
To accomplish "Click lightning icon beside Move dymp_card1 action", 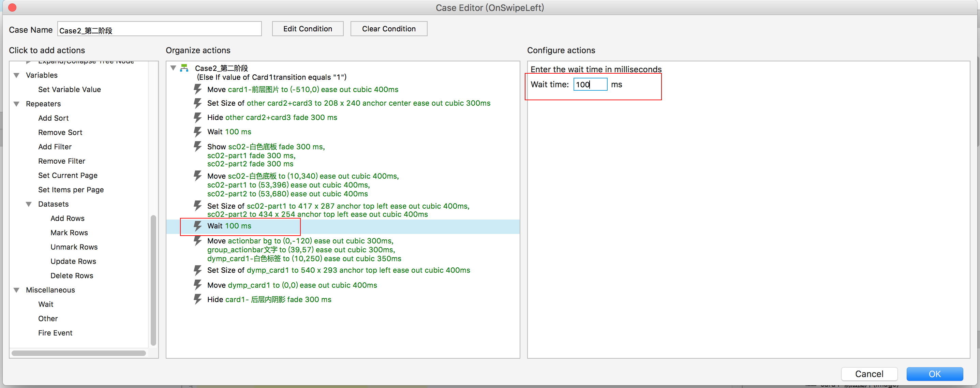I will (x=197, y=285).
